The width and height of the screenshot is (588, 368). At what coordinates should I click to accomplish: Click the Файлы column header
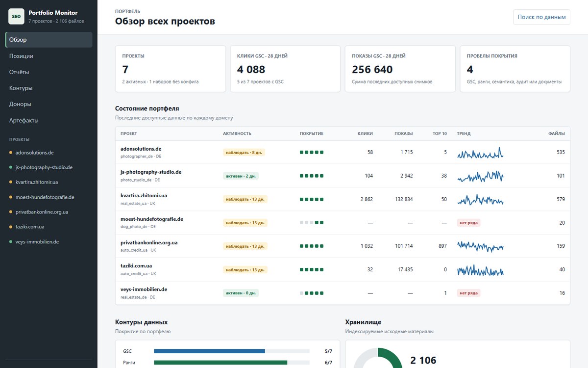coord(556,133)
